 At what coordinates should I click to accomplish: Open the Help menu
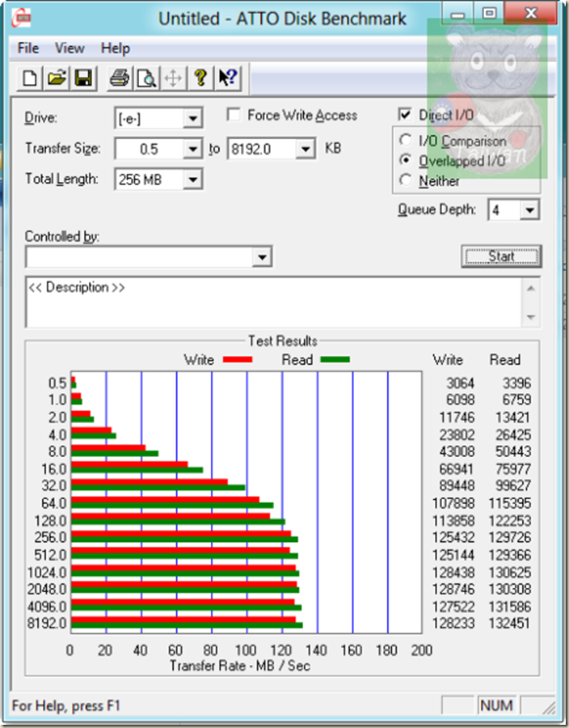(116, 49)
